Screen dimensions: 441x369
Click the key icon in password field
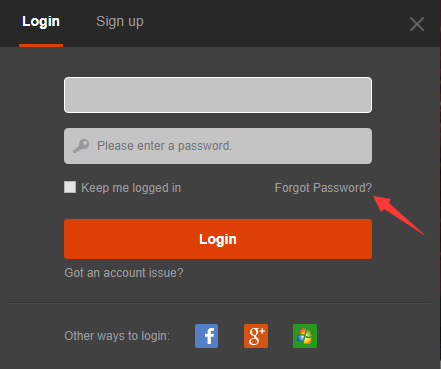coord(81,146)
